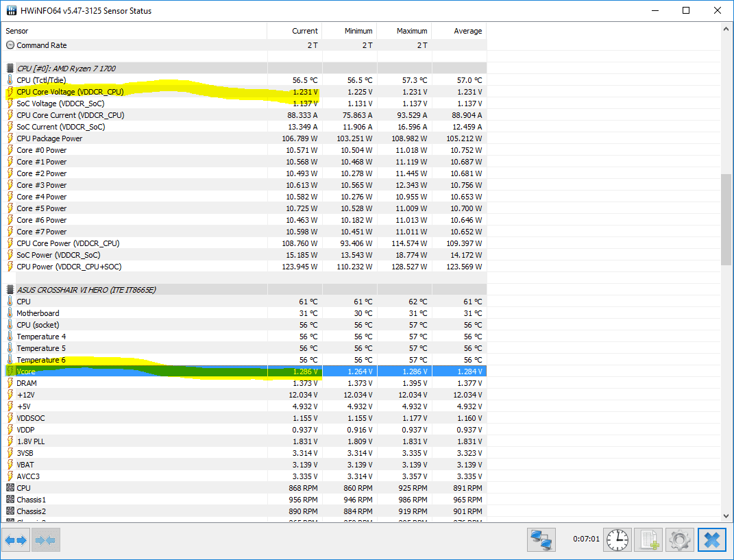
Task: Select the CPU Core Current (VDDCR_CPU) row
Action: (x=245, y=115)
